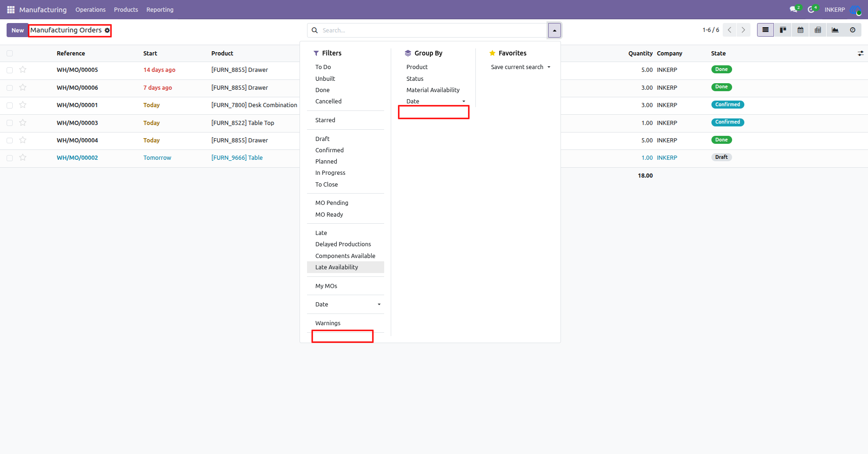
Task: Expand the Date filter submenu
Action: [x=346, y=305]
